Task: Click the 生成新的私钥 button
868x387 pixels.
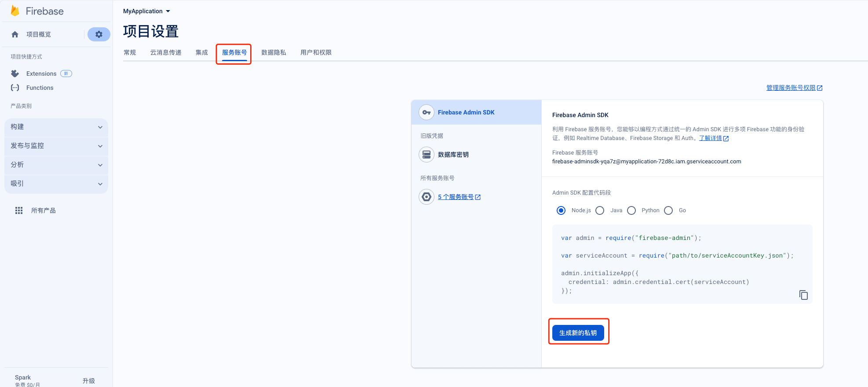Action: tap(578, 333)
